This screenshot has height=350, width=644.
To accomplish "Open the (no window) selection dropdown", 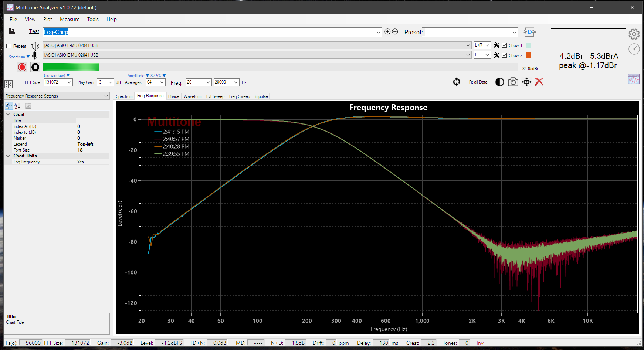I will 57,75.
